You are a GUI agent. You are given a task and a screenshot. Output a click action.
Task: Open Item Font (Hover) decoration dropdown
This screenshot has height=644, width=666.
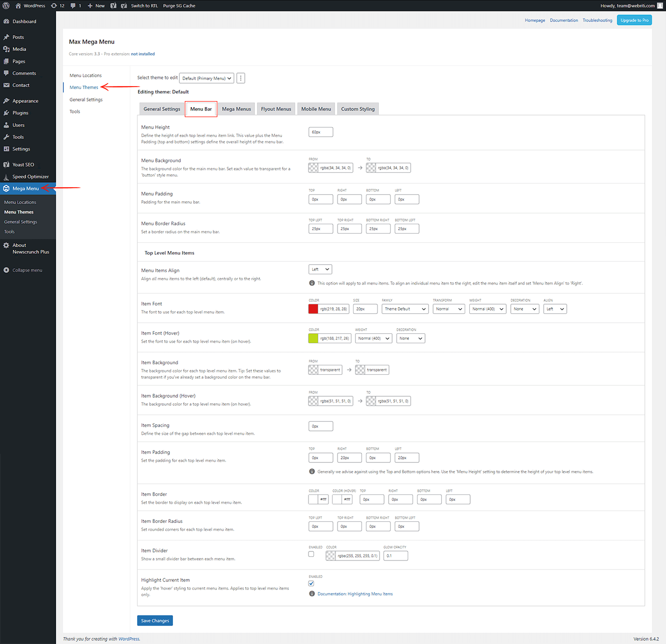tap(411, 338)
